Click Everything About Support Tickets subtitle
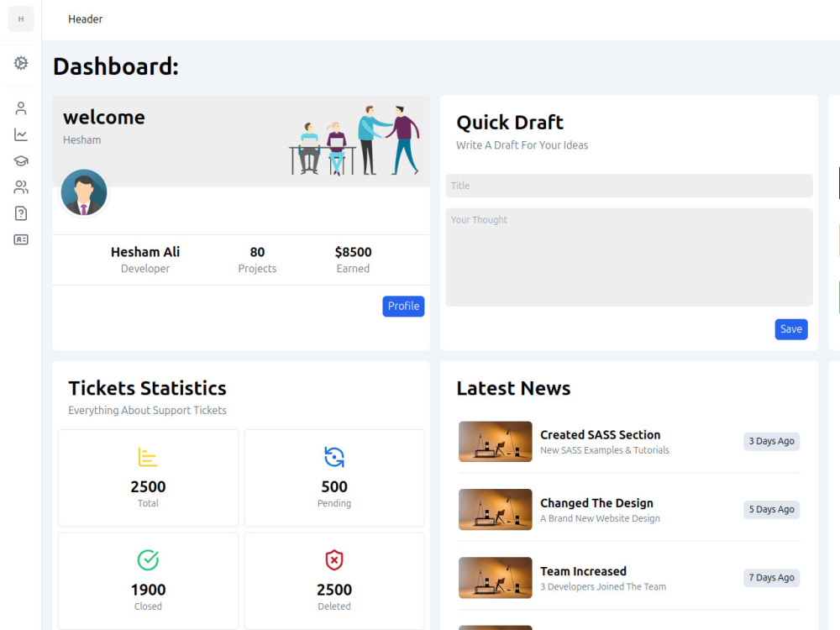The image size is (840, 630). (147, 411)
